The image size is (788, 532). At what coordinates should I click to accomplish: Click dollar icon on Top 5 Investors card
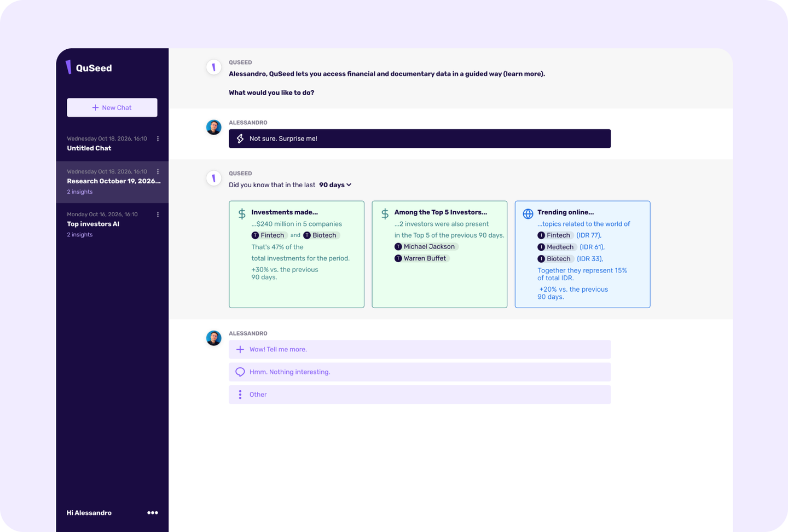(385, 213)
